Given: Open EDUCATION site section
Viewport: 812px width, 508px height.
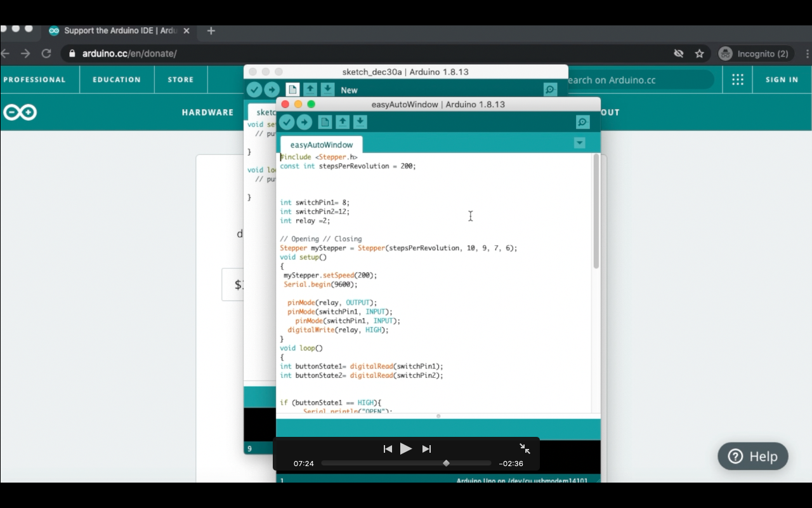Looking at the screenshot, I should coord(117,79).
